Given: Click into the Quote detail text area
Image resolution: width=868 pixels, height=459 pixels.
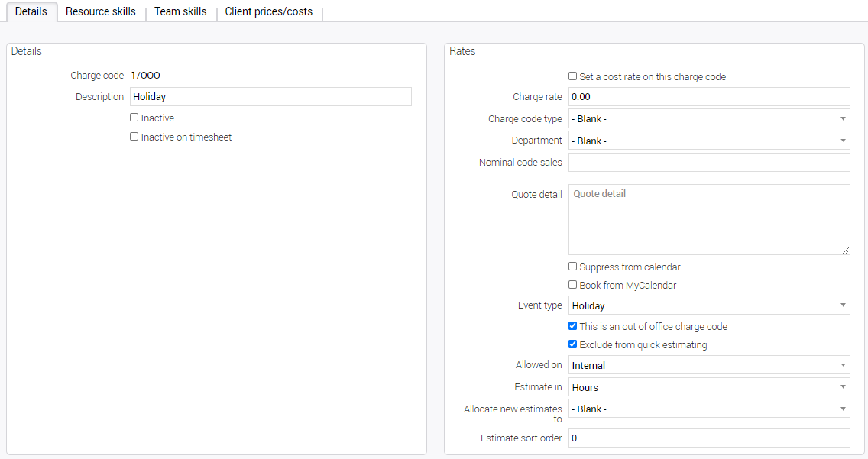Looking at the screenshot, I should coord(708,219).
